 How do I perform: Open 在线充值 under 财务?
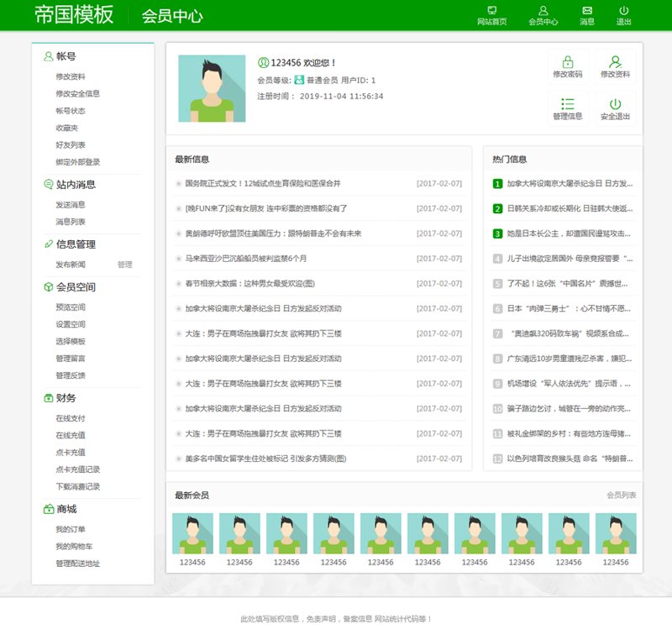coord(71,435)
